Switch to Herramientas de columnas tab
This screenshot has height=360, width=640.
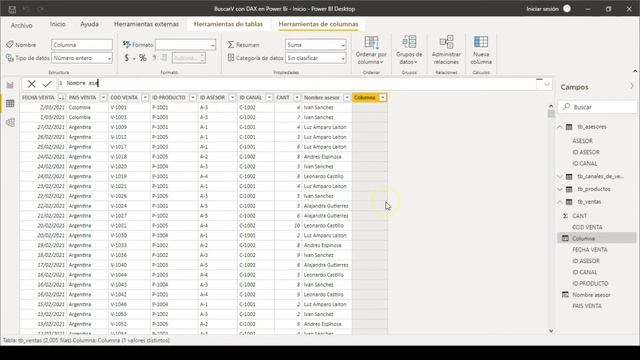318,24
